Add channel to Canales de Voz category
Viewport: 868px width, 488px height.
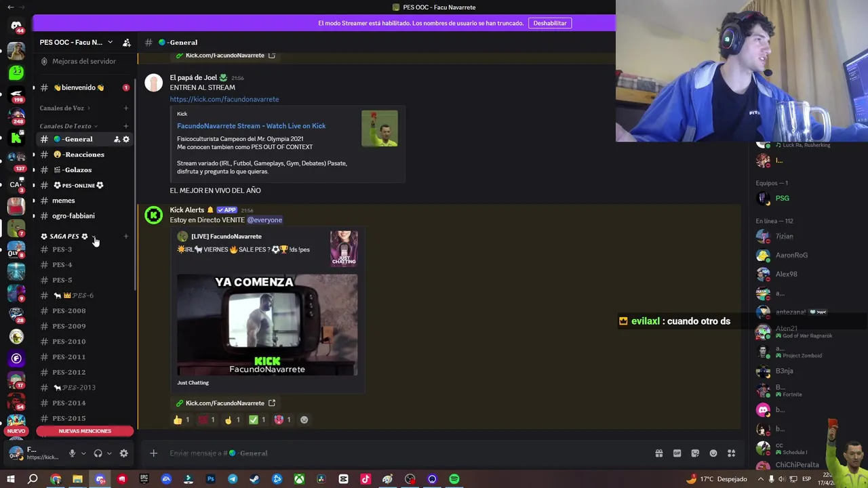click(x=125, y=108)
